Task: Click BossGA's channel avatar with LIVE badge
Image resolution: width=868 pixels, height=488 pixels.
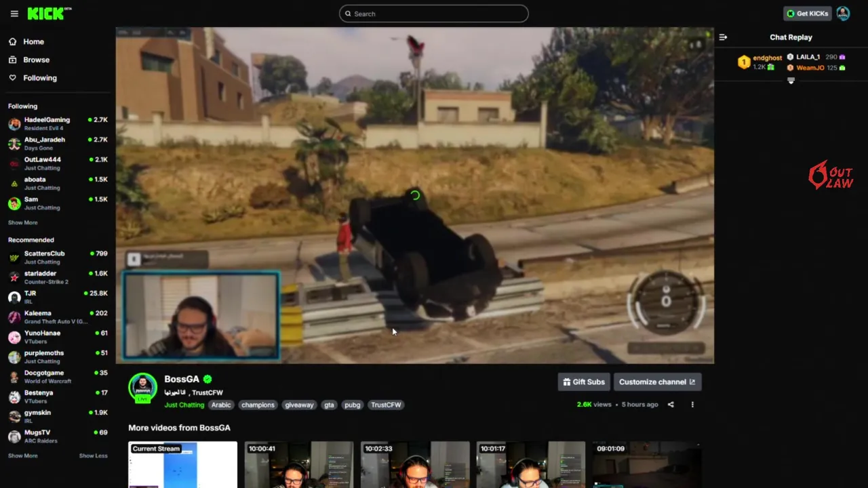Action: [x=142, y=388]
